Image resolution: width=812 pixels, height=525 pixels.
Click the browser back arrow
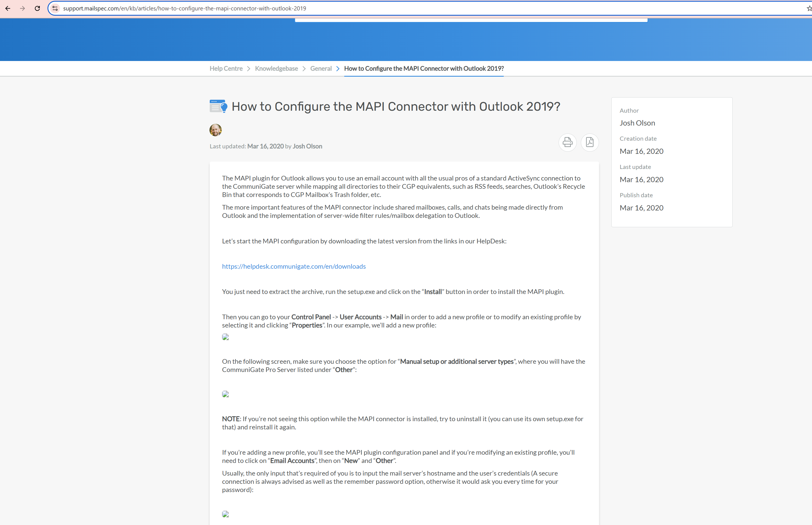(x=8, y=8)
